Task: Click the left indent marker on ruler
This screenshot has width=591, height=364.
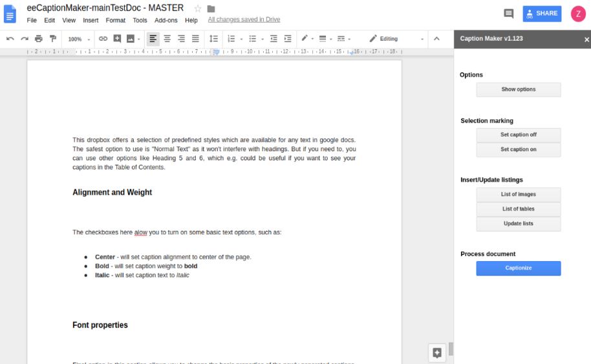Action: tap(216, 52)
